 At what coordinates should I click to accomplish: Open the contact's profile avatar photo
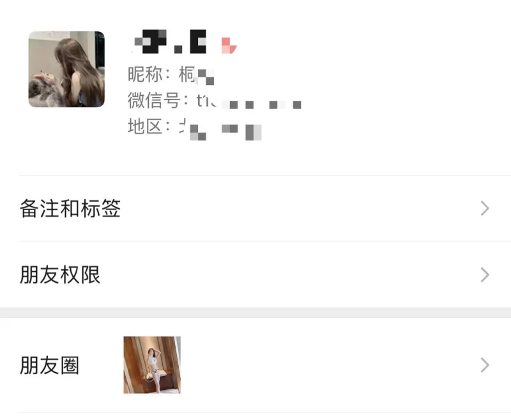tap(66, 69)
